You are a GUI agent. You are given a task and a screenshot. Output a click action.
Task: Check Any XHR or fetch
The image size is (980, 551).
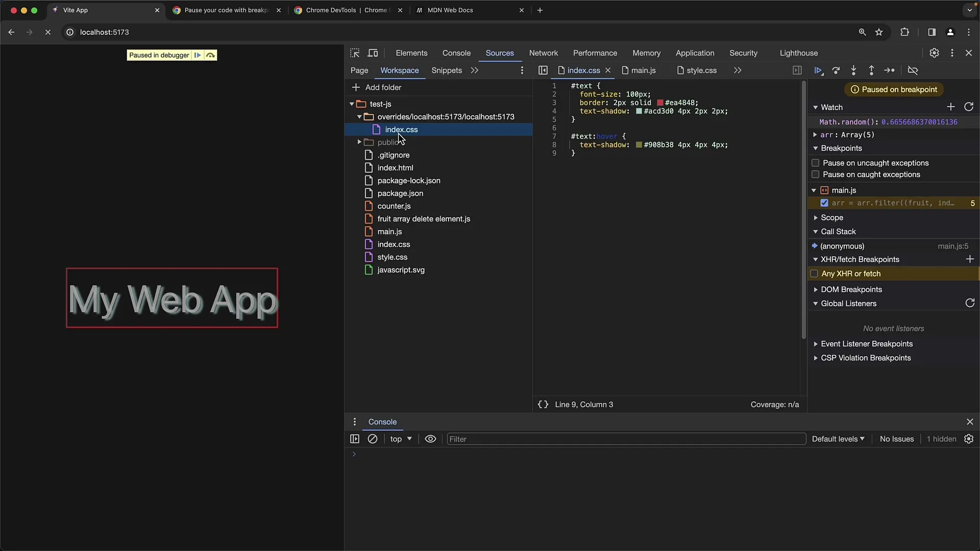tap(815, 274)
